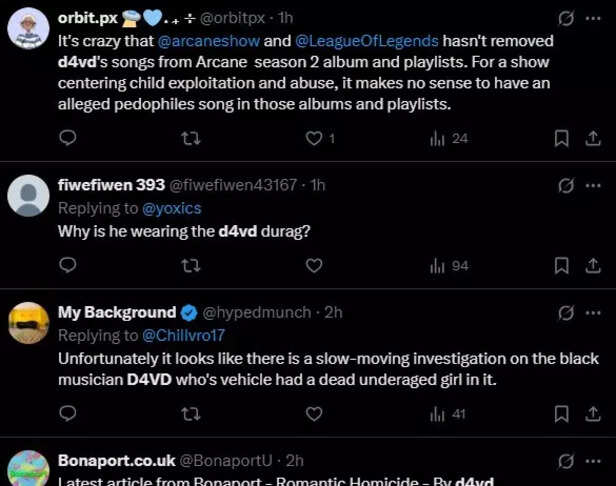Open Grok icon on orbit.px tweet
Image resolution: width=616 pixels, height=486 pixels.
(565, 19)
